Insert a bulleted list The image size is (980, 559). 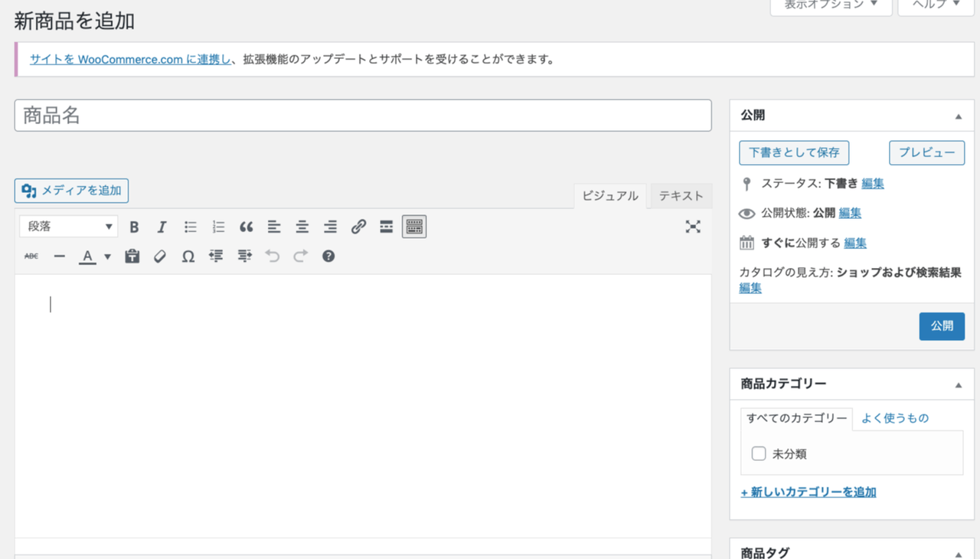[x=191, y=227]
